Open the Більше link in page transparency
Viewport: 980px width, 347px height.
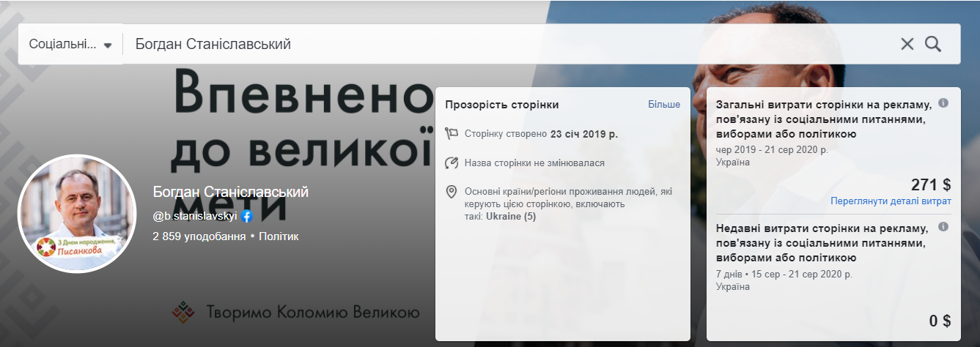(664, 104)
